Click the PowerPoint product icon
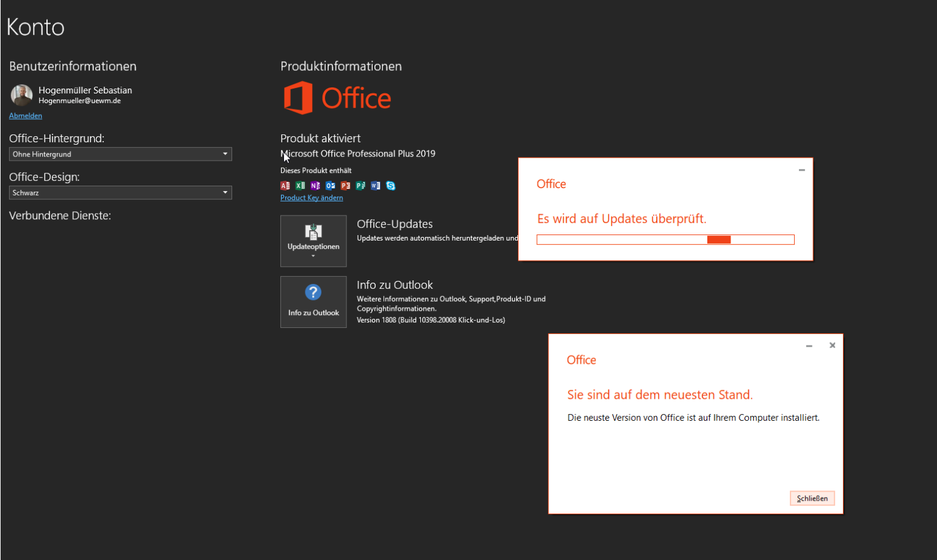Screen dimensions: 937x560 coord(345,186)
